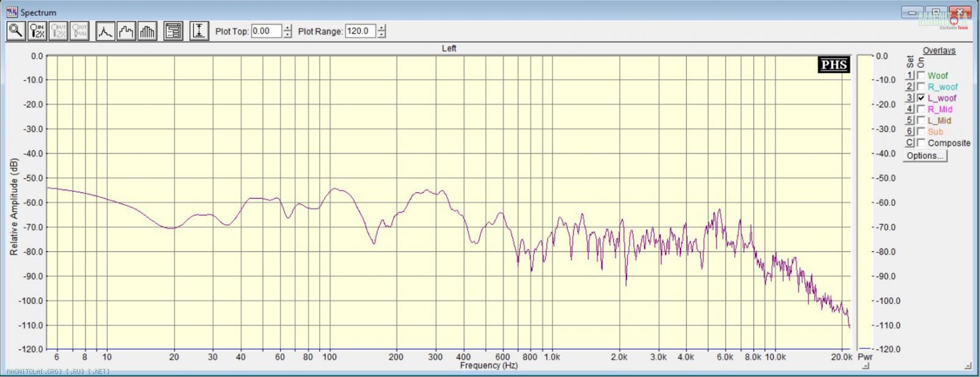Screen dimensions: 980x377
Task: Increase Plot Top with up arrow
Action: click(x=287, y=28)
